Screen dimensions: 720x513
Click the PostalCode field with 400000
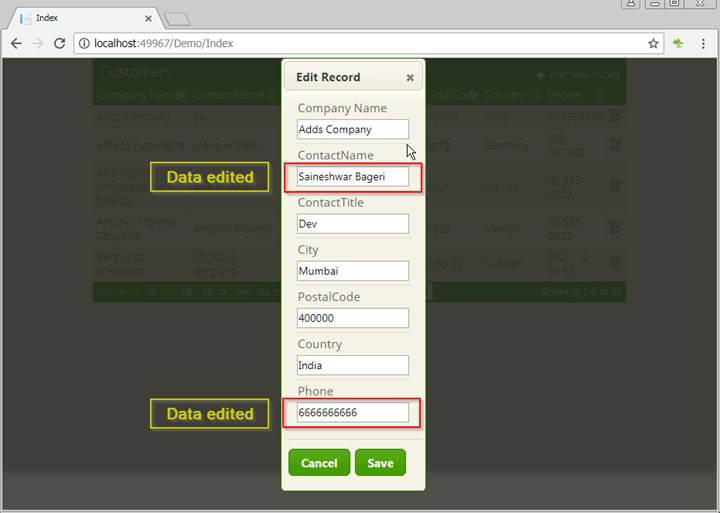[x=353, y=318]
